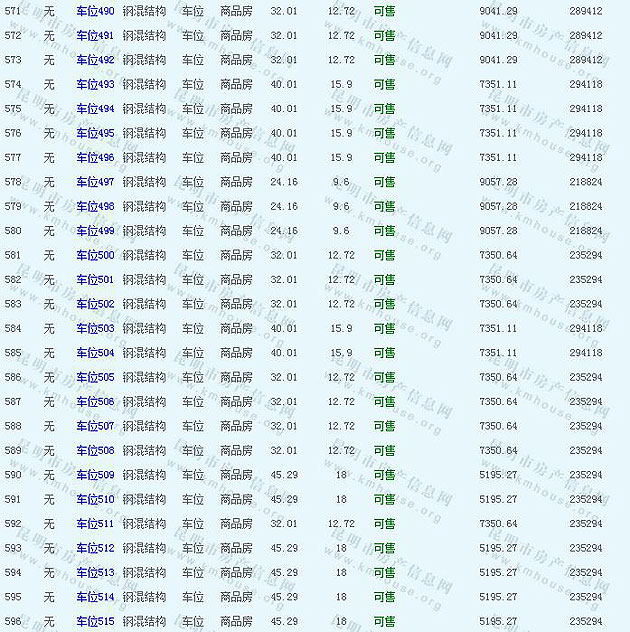Select the 车位509 link

[x=95, y=475]
